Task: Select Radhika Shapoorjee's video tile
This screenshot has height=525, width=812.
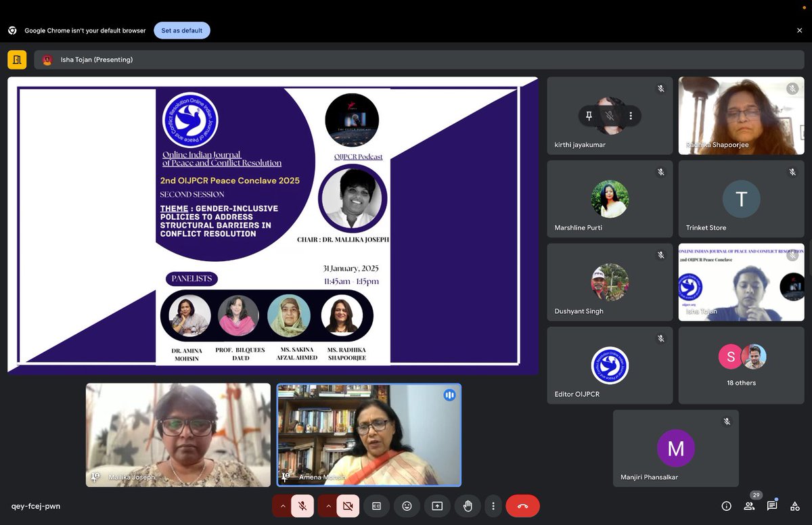Action: (x=742, y=116)
